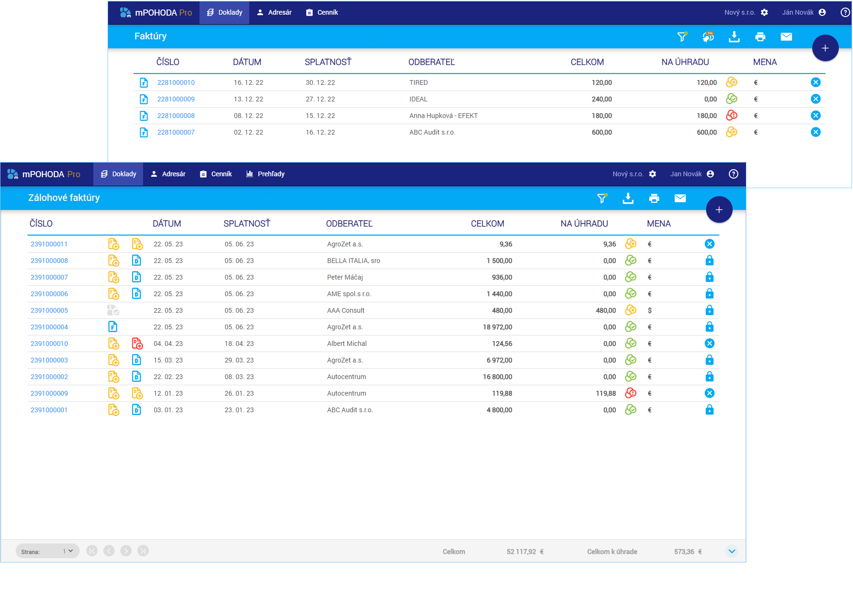Click email icon in Faktúry toolbar
The width and height of the screenshot is (853, 616).
(x=786, y=36)
